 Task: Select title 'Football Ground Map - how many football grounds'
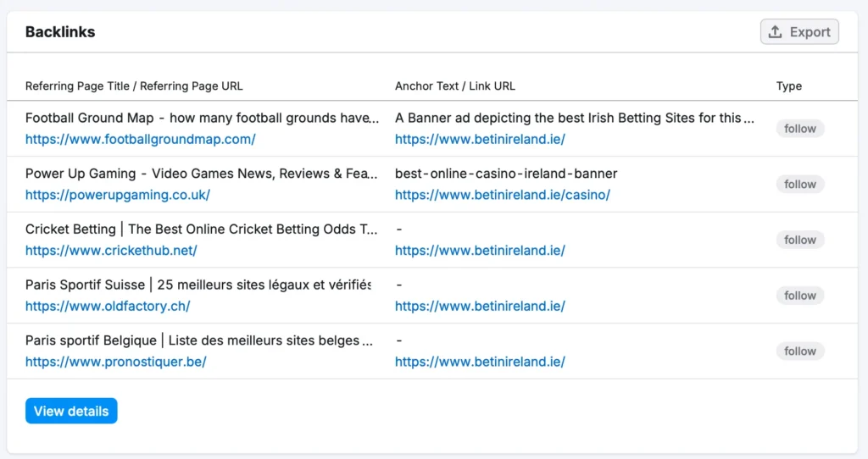[x=202, y=118]
